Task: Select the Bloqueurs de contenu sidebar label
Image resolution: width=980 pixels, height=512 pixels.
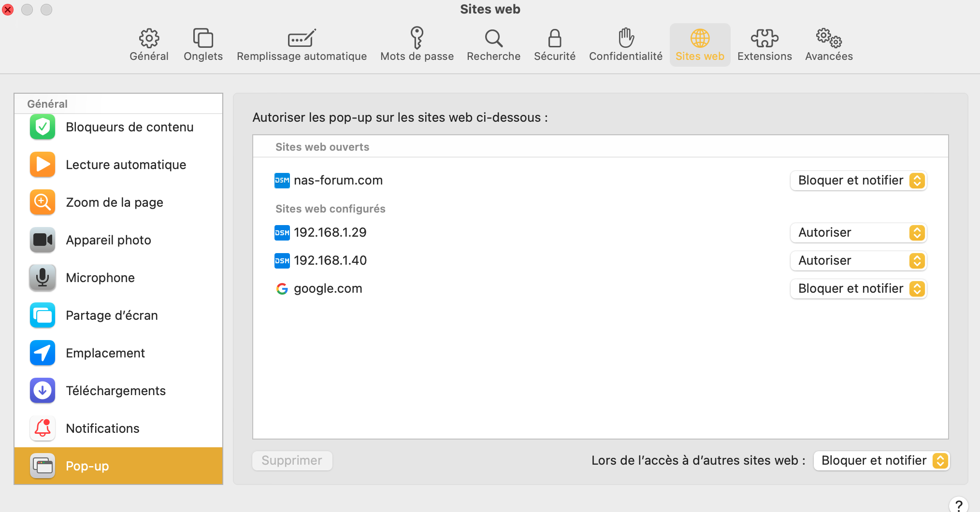Action: [x=130, y=127]
